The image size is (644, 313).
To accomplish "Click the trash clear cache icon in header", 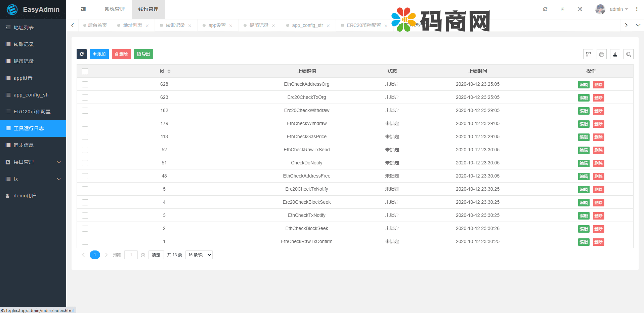I will point(562,9).
